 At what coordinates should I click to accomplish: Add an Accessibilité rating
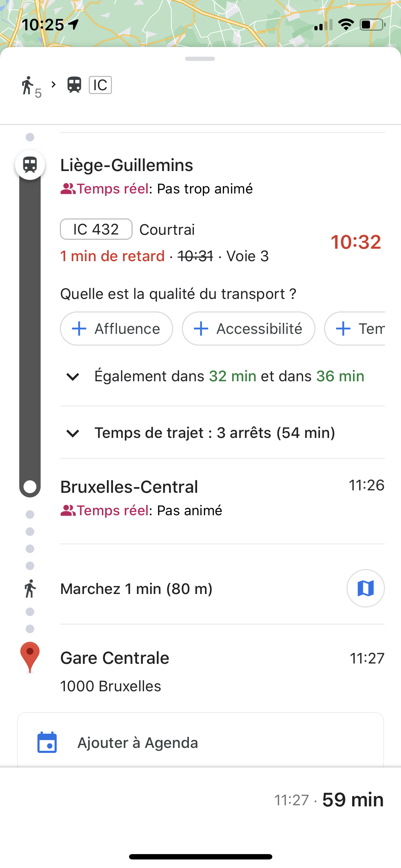pos(248,329)
